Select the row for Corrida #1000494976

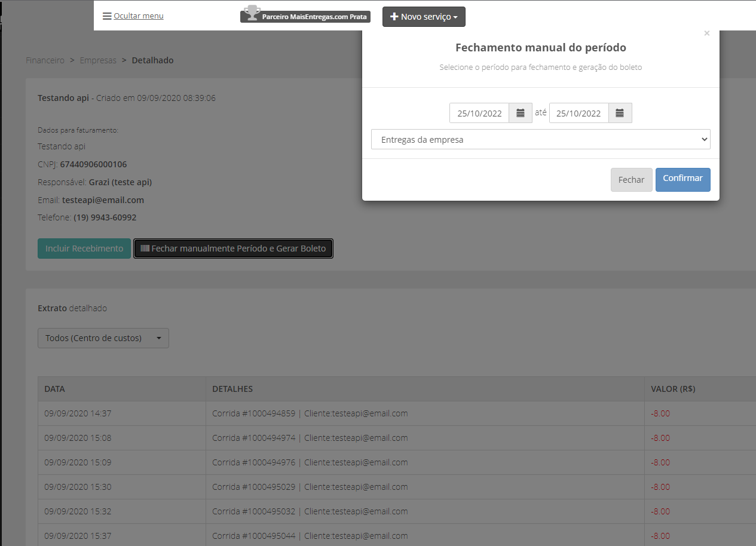tap(397, 462)
